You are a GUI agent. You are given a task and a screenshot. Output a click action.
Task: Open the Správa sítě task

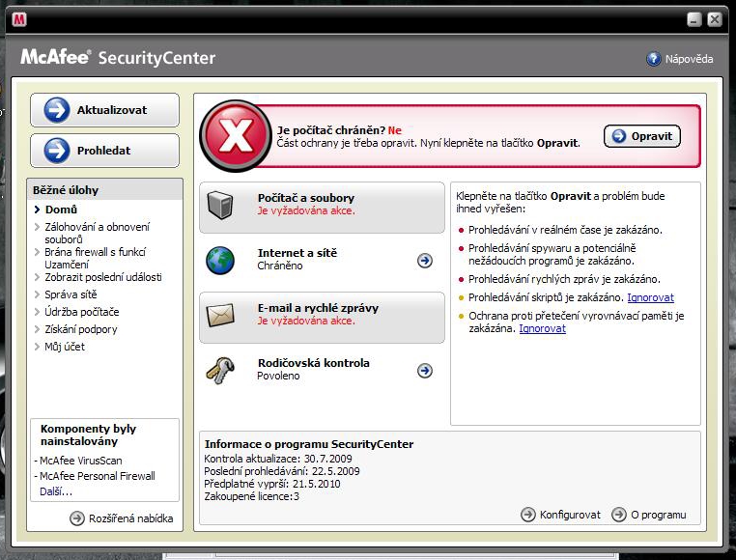point(71,294)
